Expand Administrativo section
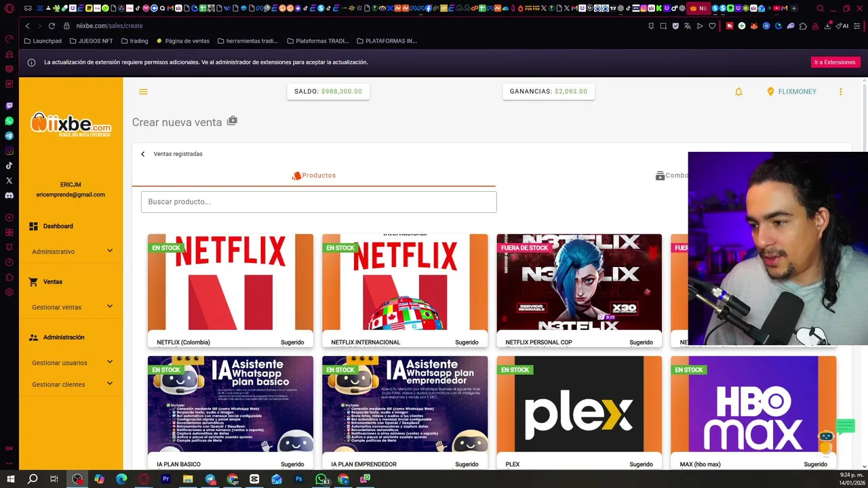This screenshot has width=868, height=488. pyautogui.click(x=71, y=251)
